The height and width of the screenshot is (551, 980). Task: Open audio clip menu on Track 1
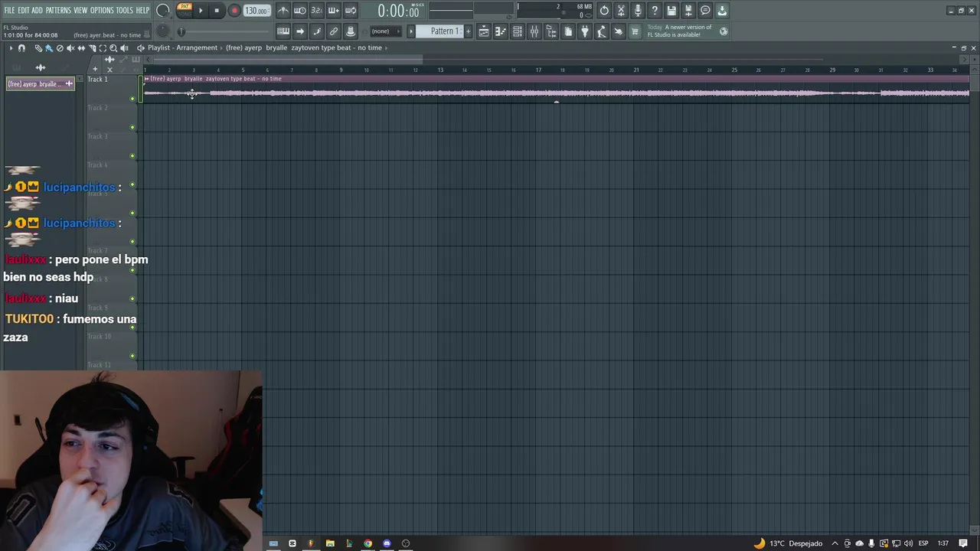(x=147, y=79)
